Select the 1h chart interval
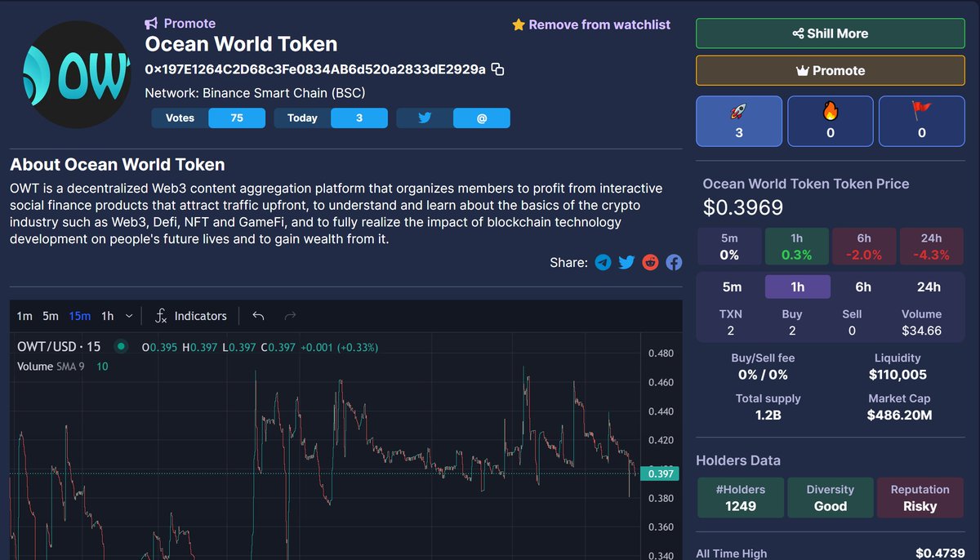The image size is (980, 560). click(108, 316)
